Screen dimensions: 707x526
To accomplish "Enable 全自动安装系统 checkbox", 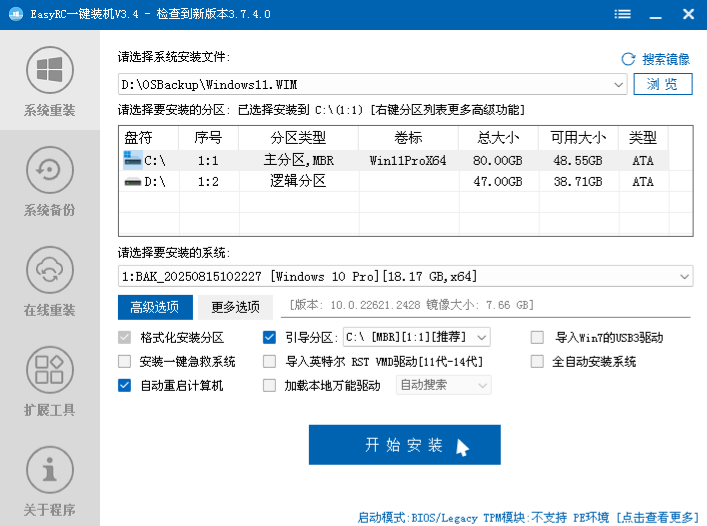I will (537, 361).
